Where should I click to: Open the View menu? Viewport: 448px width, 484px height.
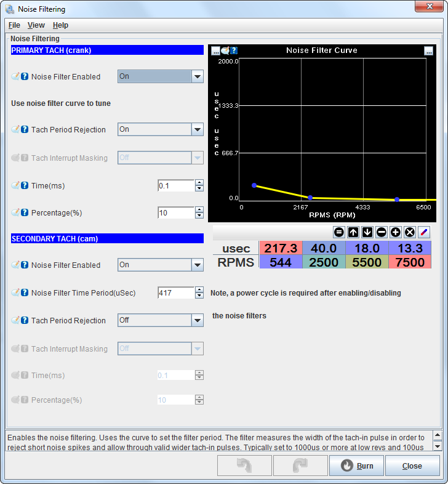36,25
